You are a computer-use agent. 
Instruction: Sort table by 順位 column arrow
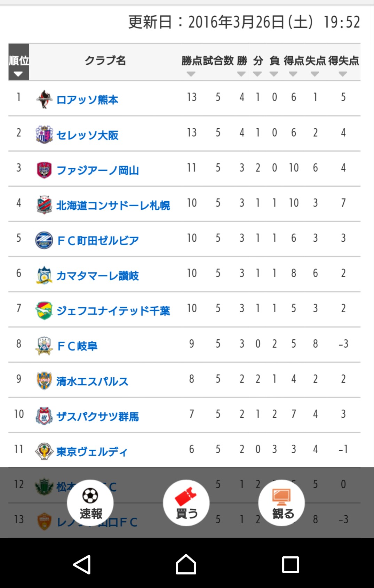click(x=18, y=74)
